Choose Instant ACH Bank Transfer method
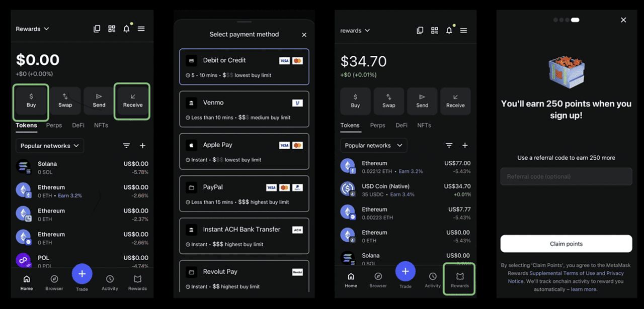Screen dimensions: 644x309 pos(244,236)
